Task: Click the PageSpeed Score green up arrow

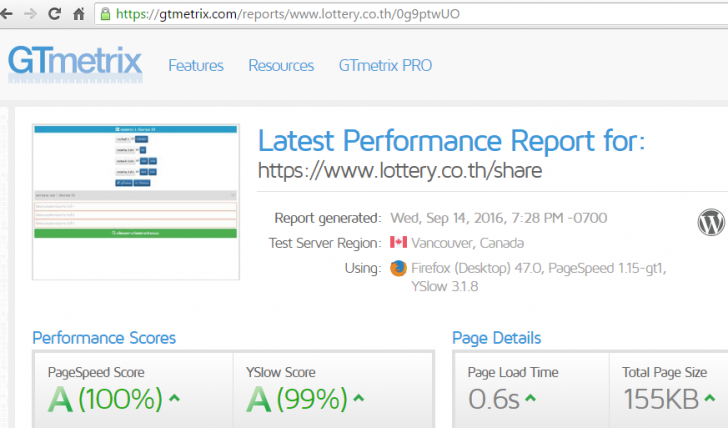Action: click(x=174, y=398)
